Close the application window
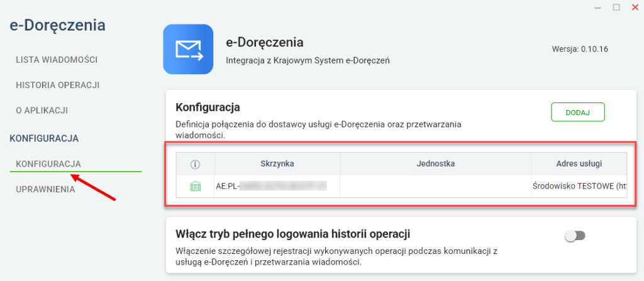The width and height of the screenshot is (644, 281). pos(635,7)
